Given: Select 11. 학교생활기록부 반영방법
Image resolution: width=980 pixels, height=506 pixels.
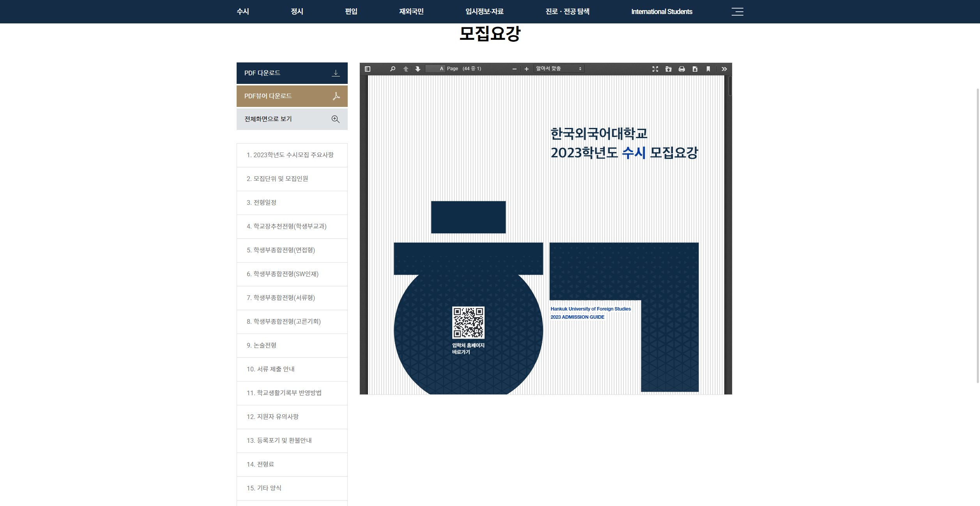Looking at the screenshot, I should point(292,393).
